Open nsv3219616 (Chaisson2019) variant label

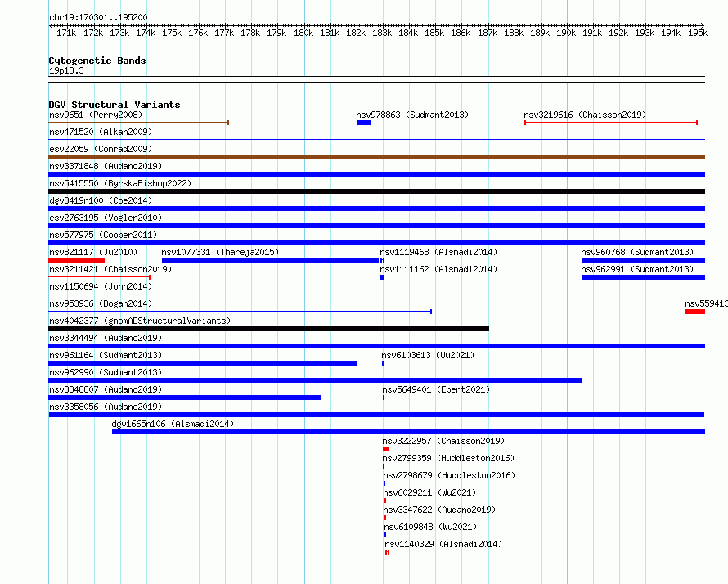(585, 115)
